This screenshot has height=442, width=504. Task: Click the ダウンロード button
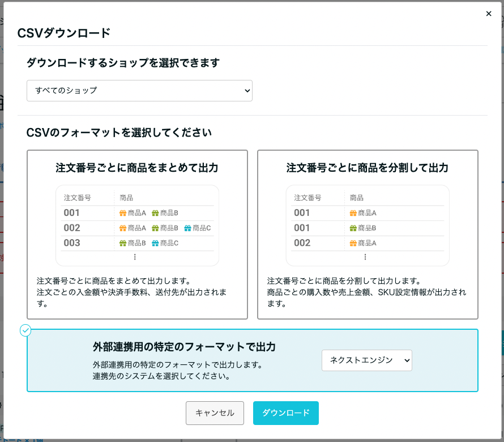(x=286, y=413)
